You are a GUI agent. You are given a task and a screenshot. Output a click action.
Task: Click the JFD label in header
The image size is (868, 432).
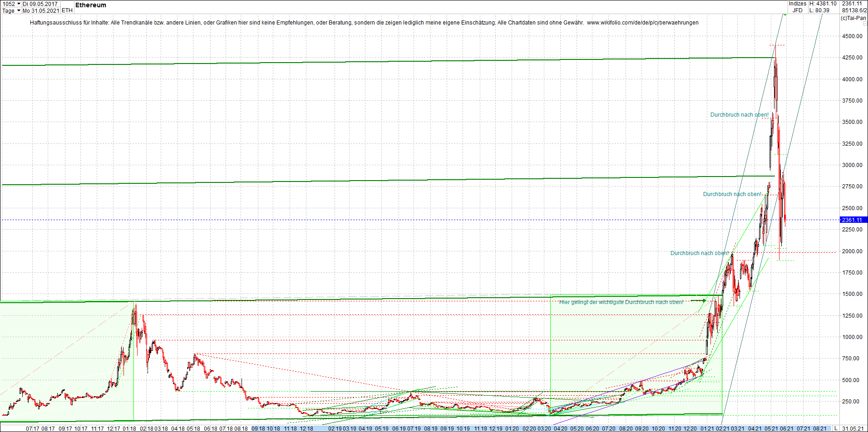click(x=798, y=10)
